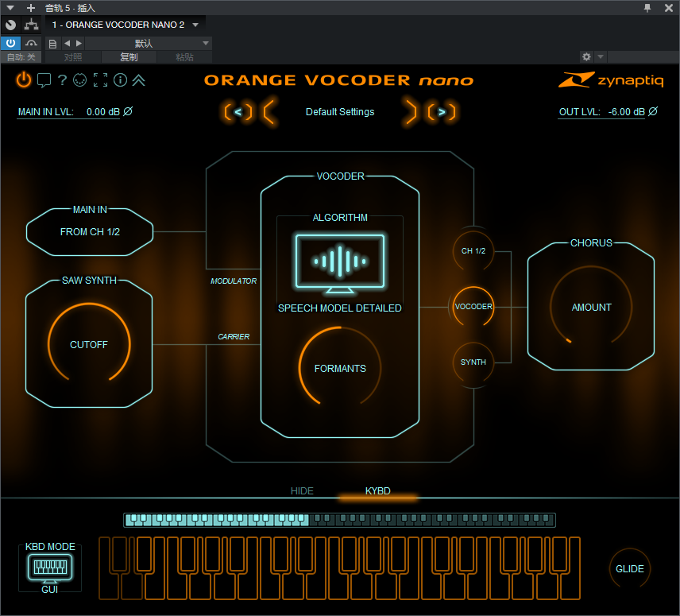This screenshot has width=680, height=616.
Task: Open the gear settings icon
Action: 586,56
